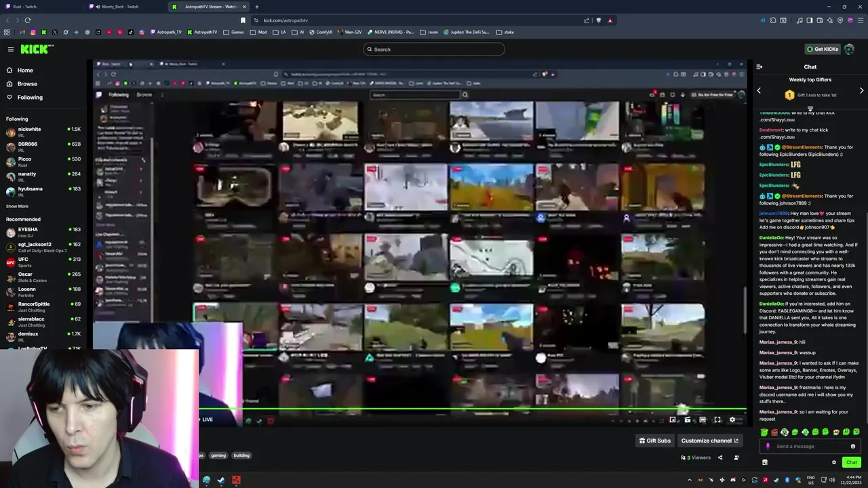The height and width of the screenshot is (488, 868).
Task: Open the AI bookmarks folder
Action: point(298,32)
